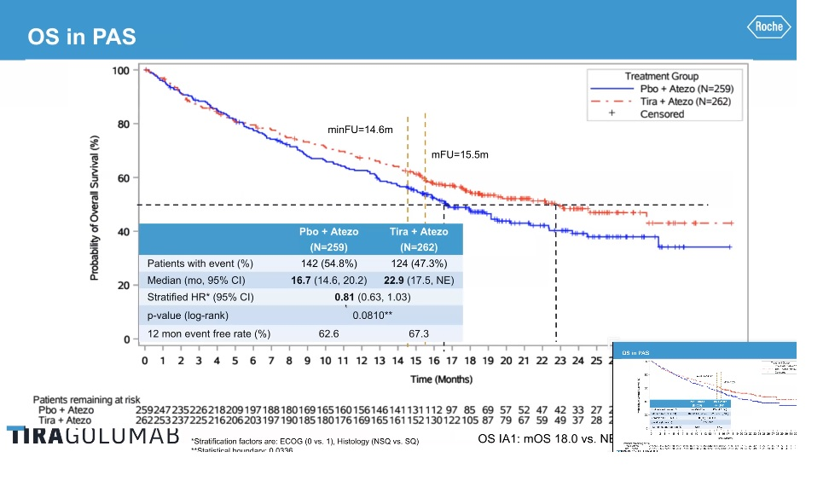Screen dimensions: 829x504
Task: Click the 'Patients remaining at risk' heading
Action: pos(86,400)
